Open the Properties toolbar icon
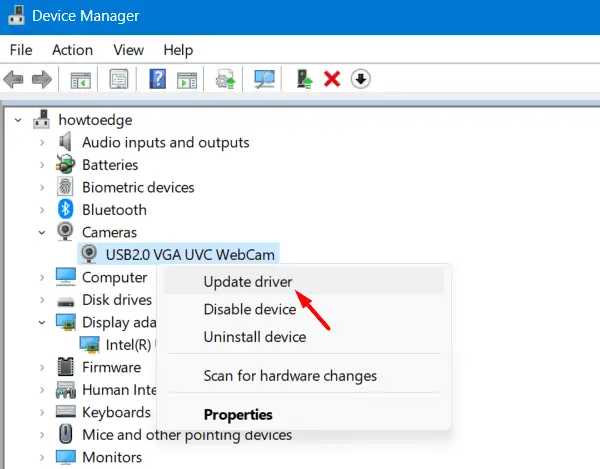This screenshot has height=469, width=600. click(x=119, y=79)
